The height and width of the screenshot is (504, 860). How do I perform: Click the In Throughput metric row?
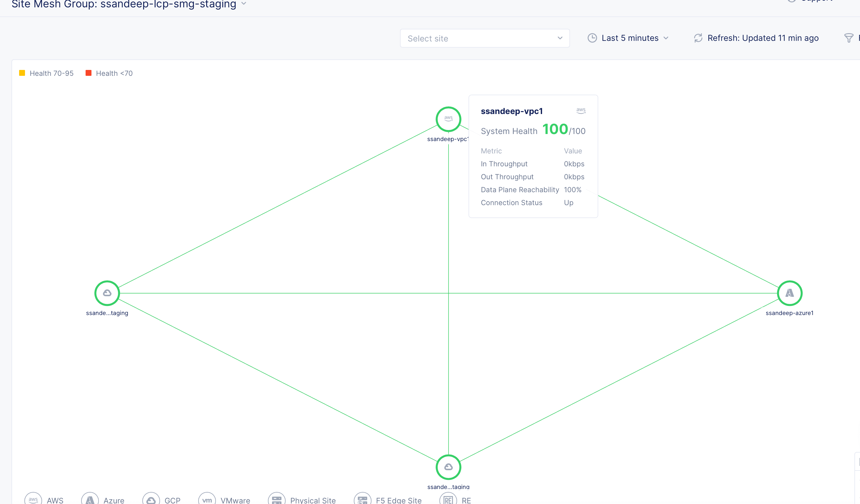533,164
